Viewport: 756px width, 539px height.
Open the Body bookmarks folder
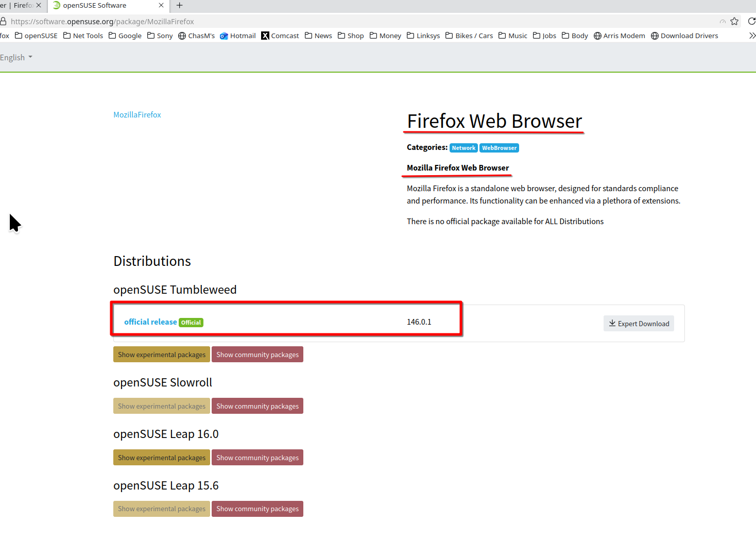tap(575, 36)
